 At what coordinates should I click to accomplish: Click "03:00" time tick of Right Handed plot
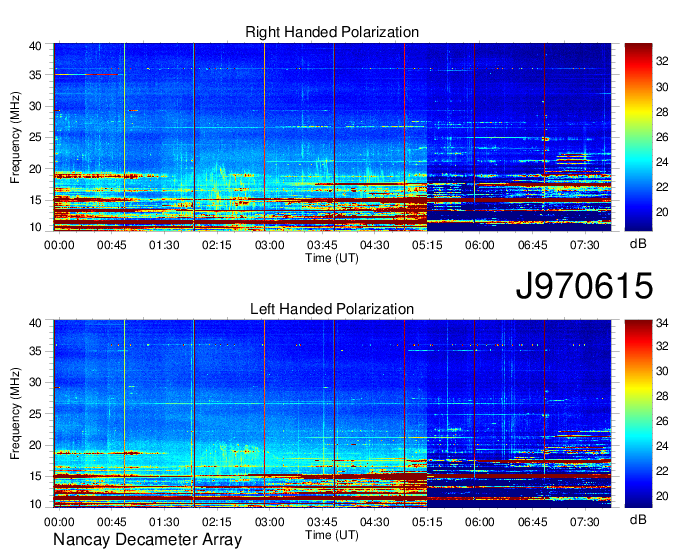pos(269,245)
